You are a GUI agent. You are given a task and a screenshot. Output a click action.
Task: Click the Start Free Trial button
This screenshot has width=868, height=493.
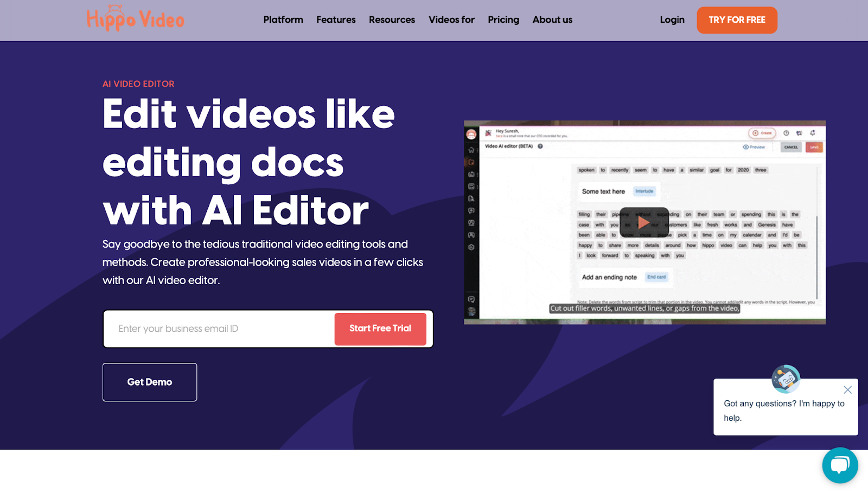tap(380, 329)
